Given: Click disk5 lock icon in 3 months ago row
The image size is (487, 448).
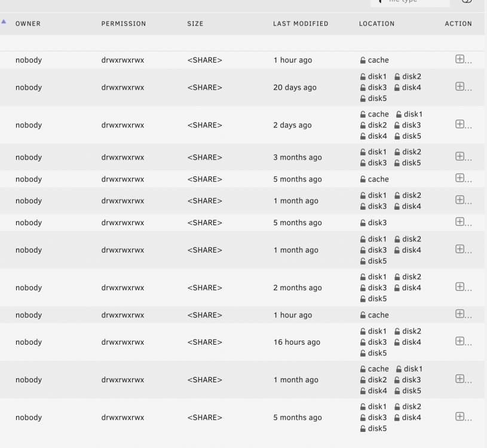Looking at the screenshot, I should pyautogui.click(x=397, y=162).
